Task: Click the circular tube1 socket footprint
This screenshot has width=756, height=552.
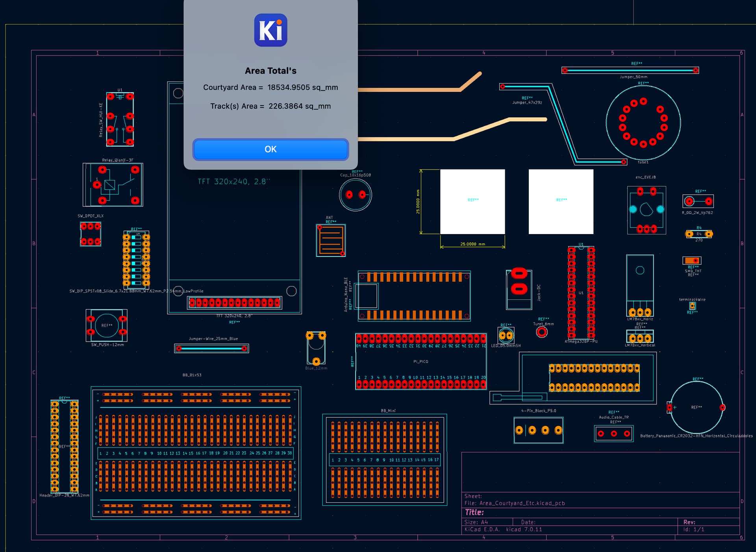Action: click(643, 123)
